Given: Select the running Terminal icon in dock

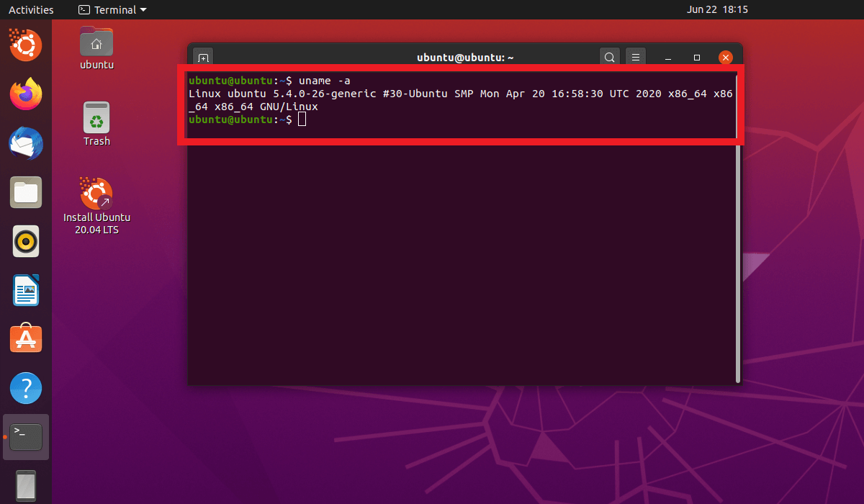Looking at the screenshot, I should point(26,436).
